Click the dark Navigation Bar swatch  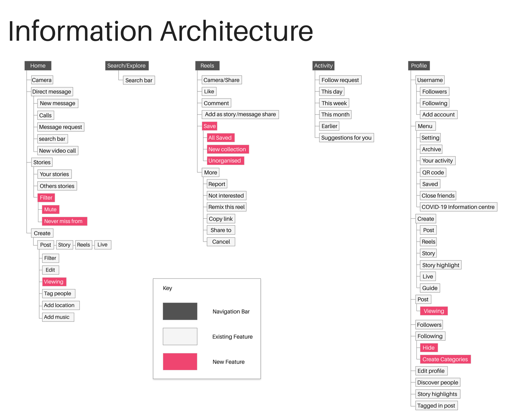coord(180,311)
